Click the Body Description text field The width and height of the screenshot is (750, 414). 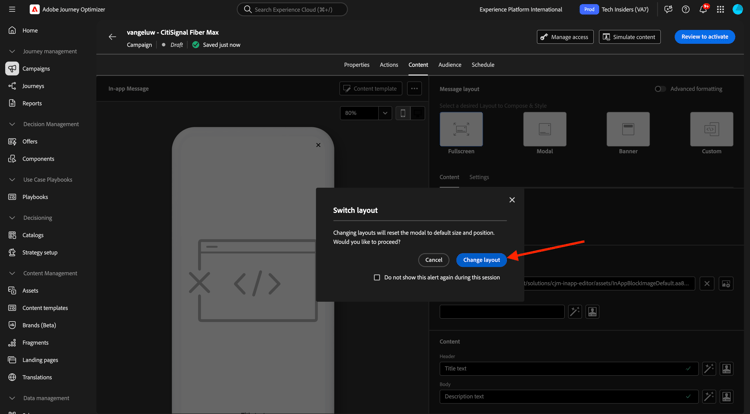(x=569, y=396)
